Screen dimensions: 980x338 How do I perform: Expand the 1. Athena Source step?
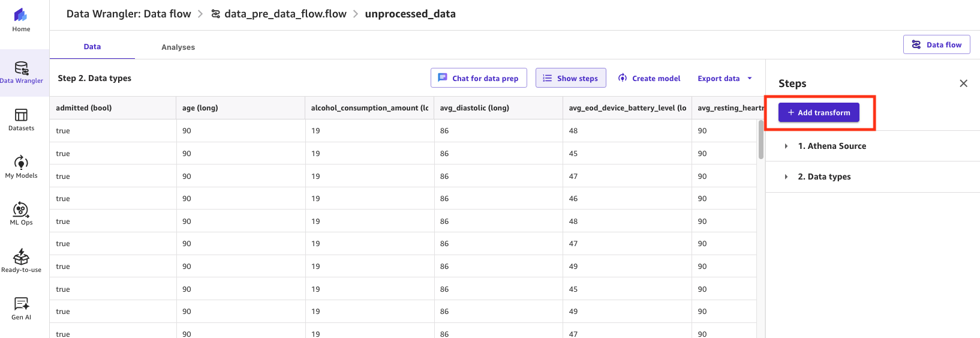tap(786, 146)
